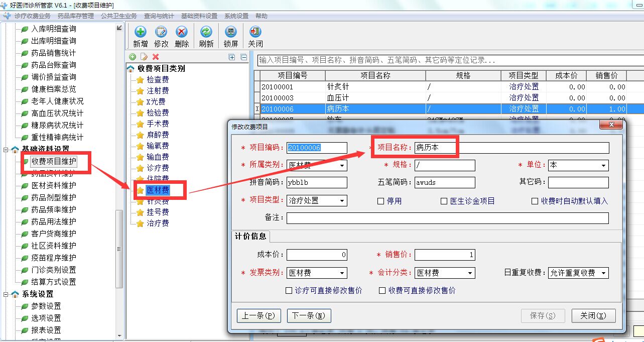Go to previous record with 上一条(P)
This screenshot has width=644, height=342.
tap(259, 315)
